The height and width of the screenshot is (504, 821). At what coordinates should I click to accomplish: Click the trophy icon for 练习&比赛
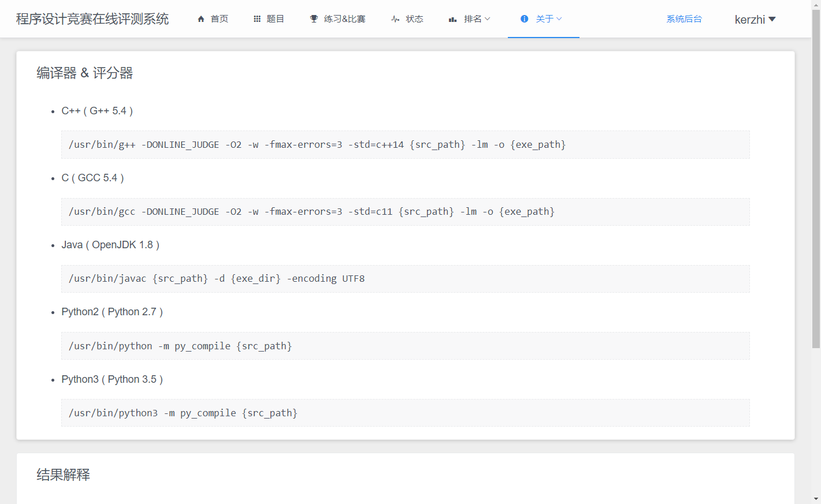[x=314, y=19]
